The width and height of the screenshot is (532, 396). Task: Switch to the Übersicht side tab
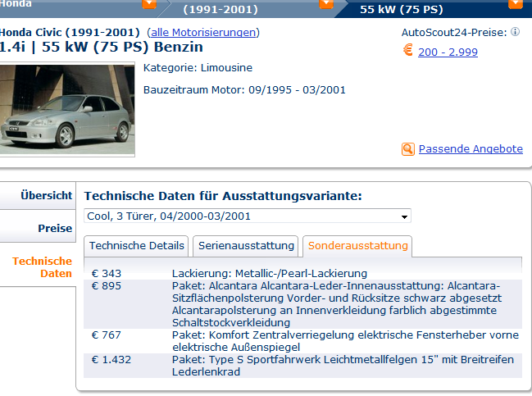38,195
